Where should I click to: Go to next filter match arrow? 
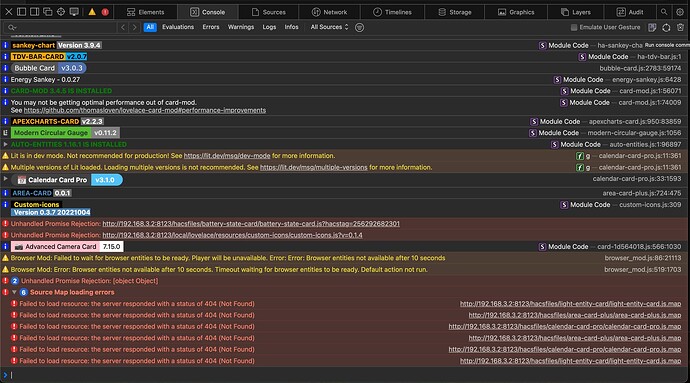[x=135, y=27]
